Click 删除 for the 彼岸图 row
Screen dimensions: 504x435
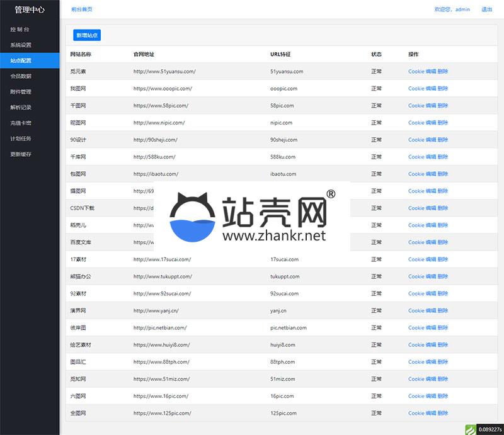[x=443, y=327]
